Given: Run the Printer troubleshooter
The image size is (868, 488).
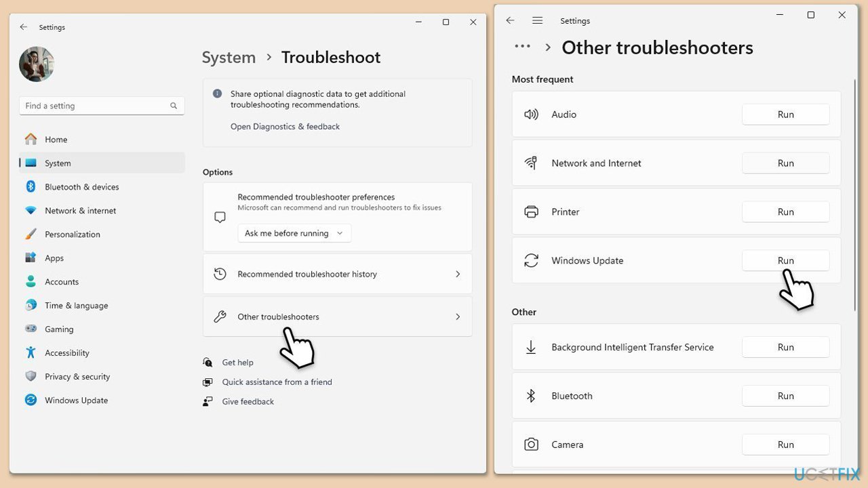Looking at the screenshot, I should point(785,212).
